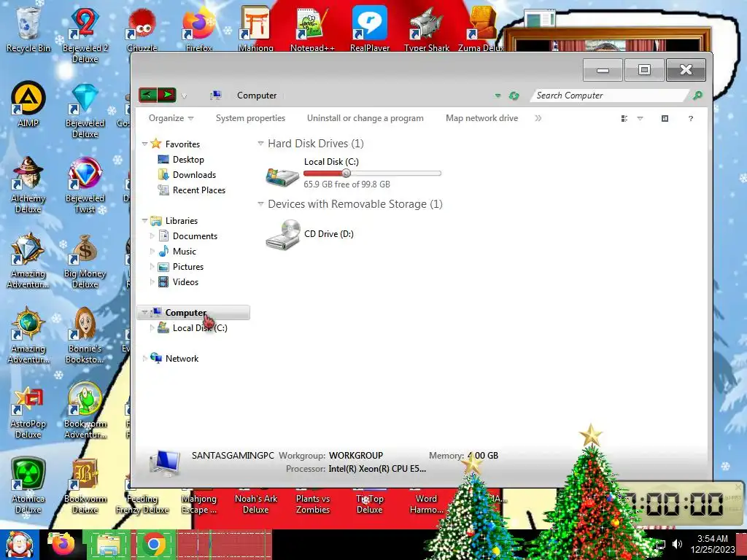Click the Santa Start button
747x560 pixels.
coord(20,544)
